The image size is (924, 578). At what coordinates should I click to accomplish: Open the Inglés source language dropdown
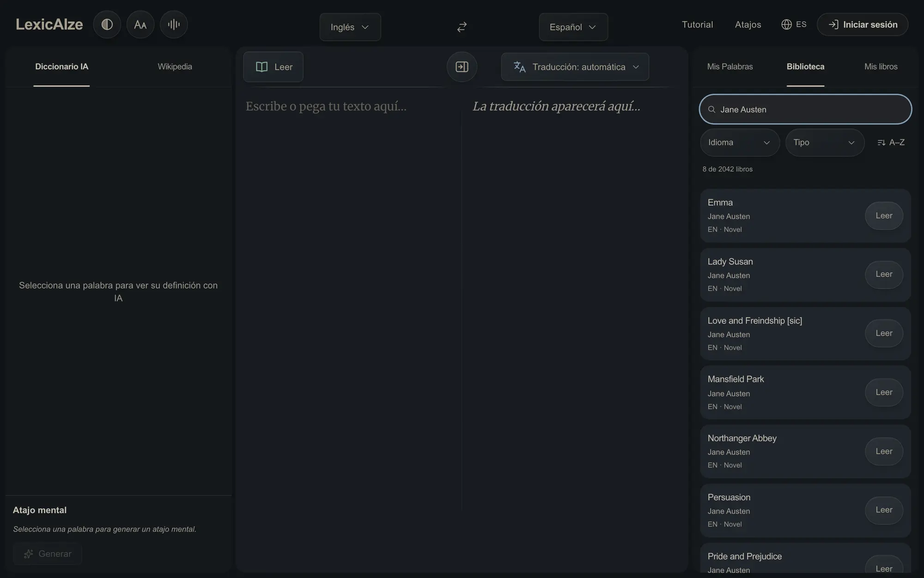click(350, 27)
